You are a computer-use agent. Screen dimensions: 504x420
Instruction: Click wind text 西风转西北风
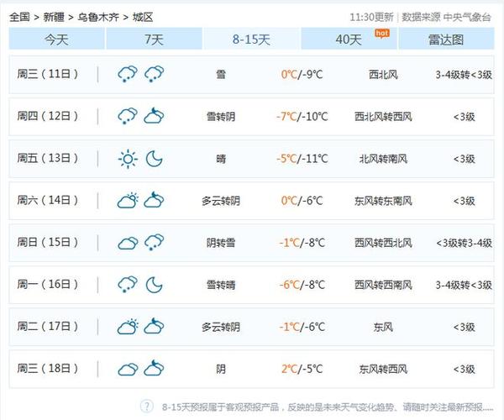tap(383, 243)
